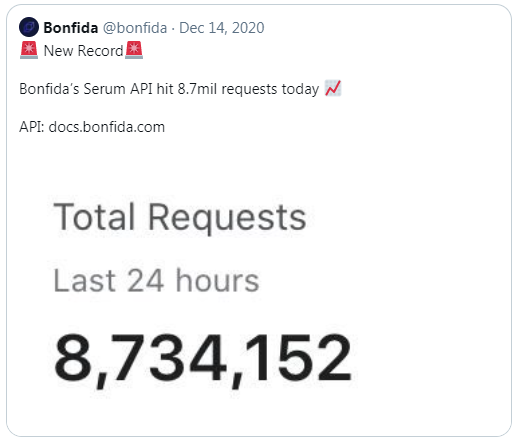
Task: Click the Last 24 hours label
Action: (x=156, y=281)
